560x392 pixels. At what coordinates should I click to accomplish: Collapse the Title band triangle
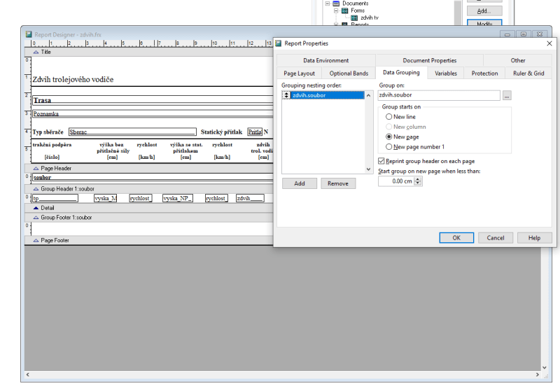(x=36, y=52)
